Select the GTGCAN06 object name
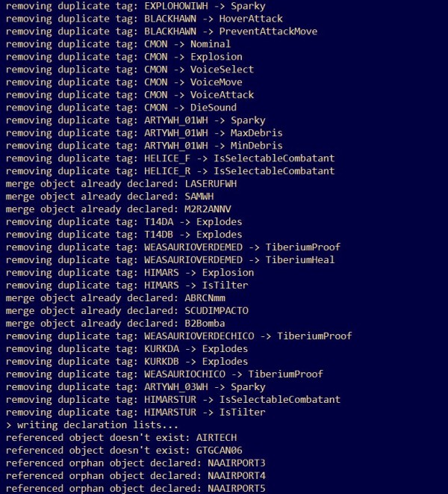448x494 pixels. coord(219,450)
